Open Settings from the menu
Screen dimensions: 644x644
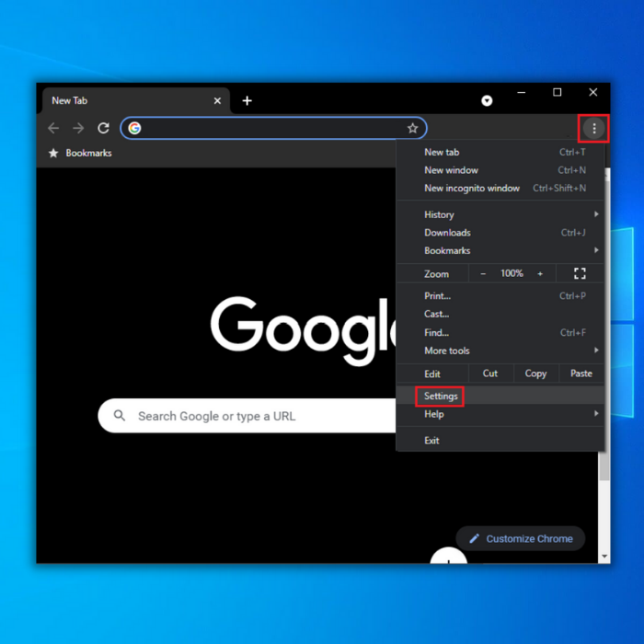(x=500, y=396)
